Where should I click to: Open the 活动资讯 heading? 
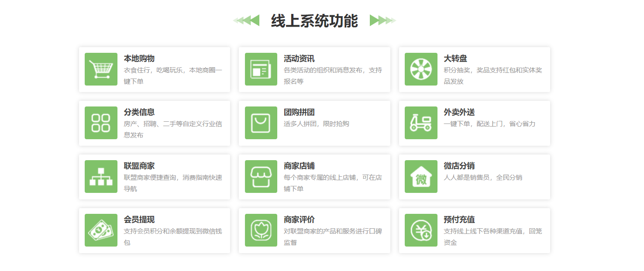click(x=299, y=58)
